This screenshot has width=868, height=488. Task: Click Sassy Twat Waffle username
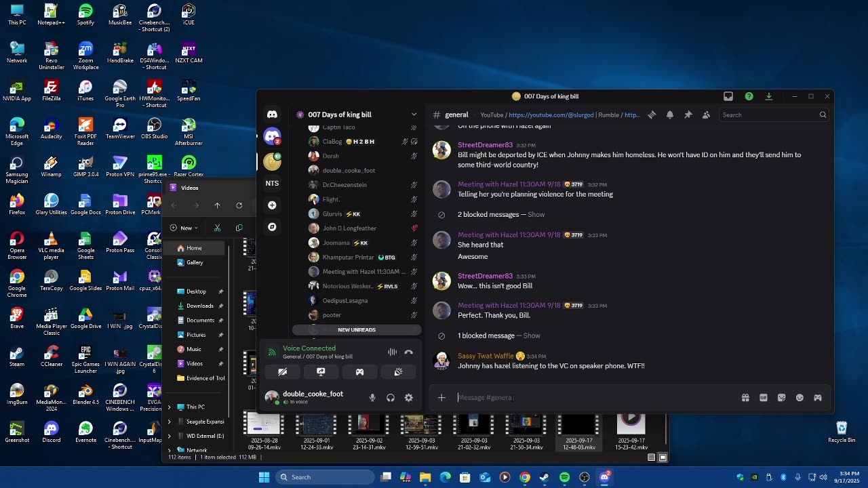[486, 356]
